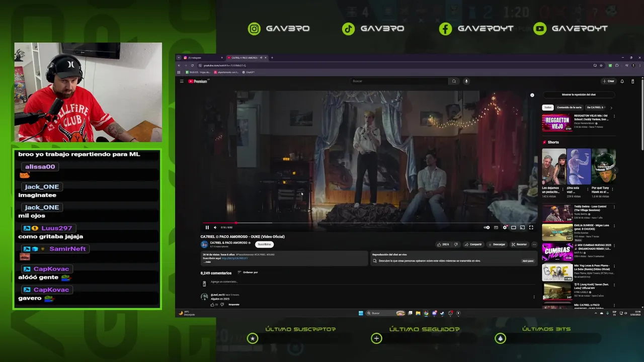Open File Explorer from the taskbar
Screen dimensions: 644x362
pos(418,313)
